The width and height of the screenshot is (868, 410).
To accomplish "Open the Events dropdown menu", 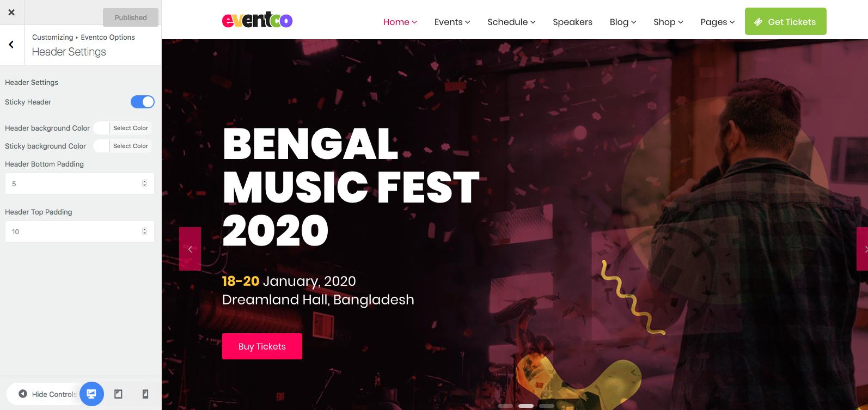I will [452, 22].
